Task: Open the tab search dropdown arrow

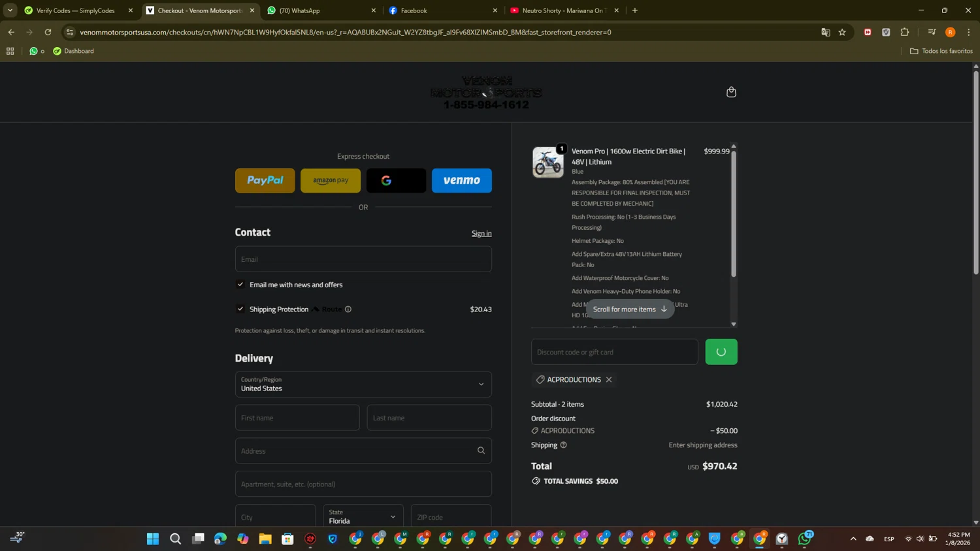Action: click(10, 10)
